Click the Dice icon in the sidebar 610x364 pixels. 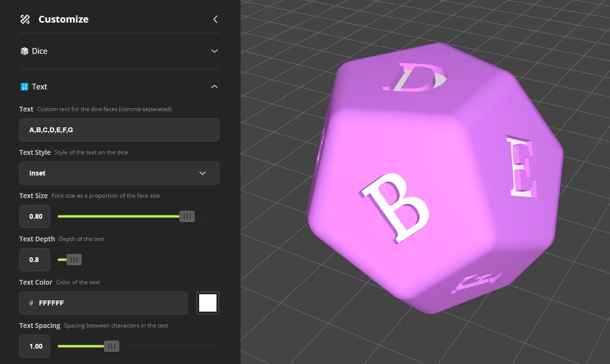[x=24, y=51]
